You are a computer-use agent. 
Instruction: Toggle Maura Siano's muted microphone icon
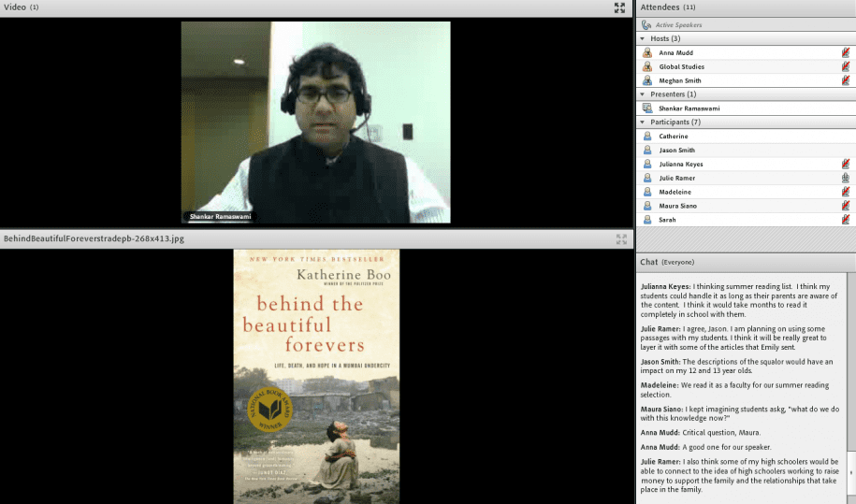pyautogui.click(x=845, y=206)
